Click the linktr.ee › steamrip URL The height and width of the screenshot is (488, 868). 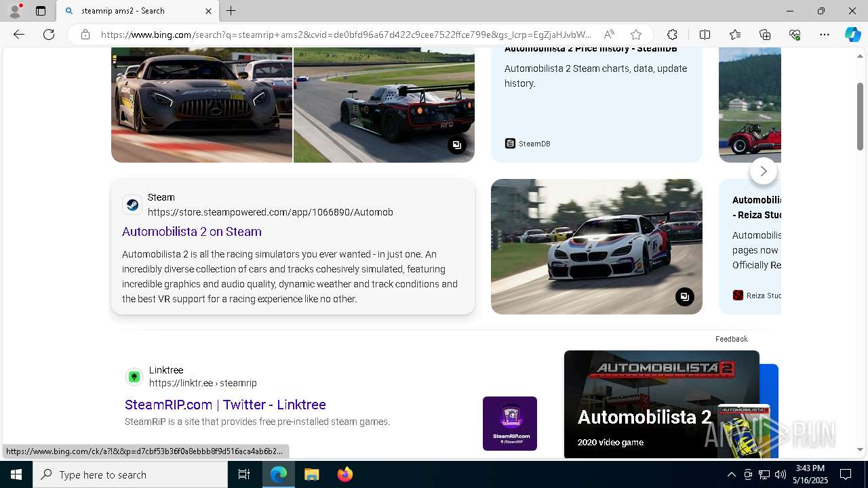(203, 383)
